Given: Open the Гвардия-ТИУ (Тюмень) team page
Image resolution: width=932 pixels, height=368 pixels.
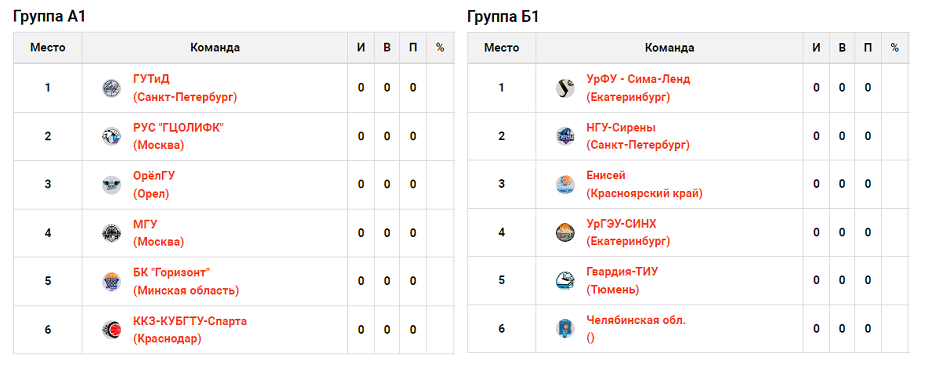Looking at the screenshot, I should tap(622, 281).
